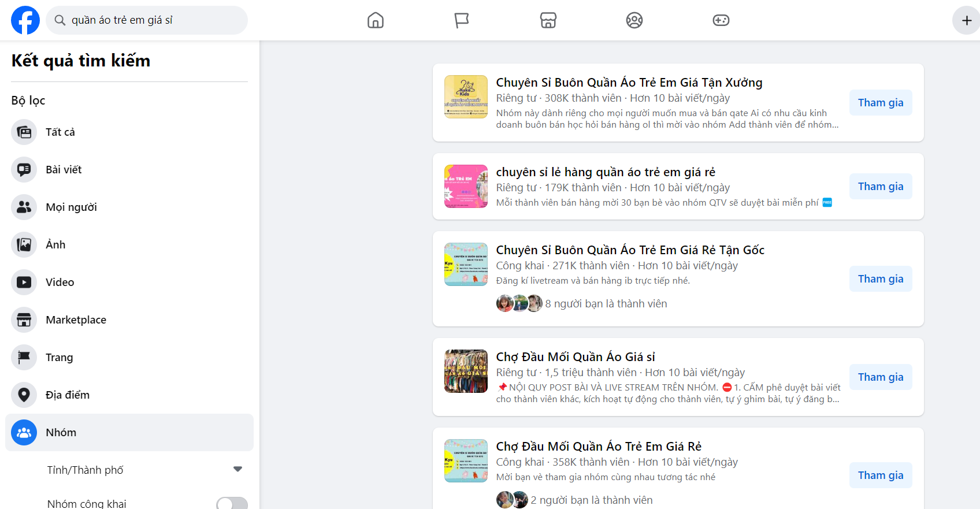Select the Bài viết filter

click(64, 169)
